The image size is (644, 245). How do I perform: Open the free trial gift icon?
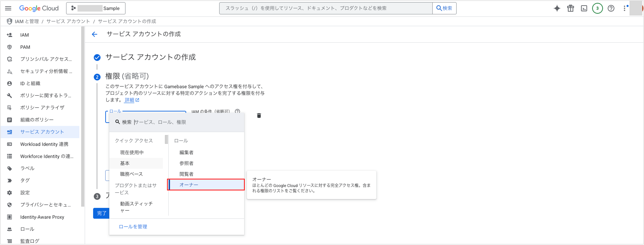pyautogui.click(x=571, y=8)
